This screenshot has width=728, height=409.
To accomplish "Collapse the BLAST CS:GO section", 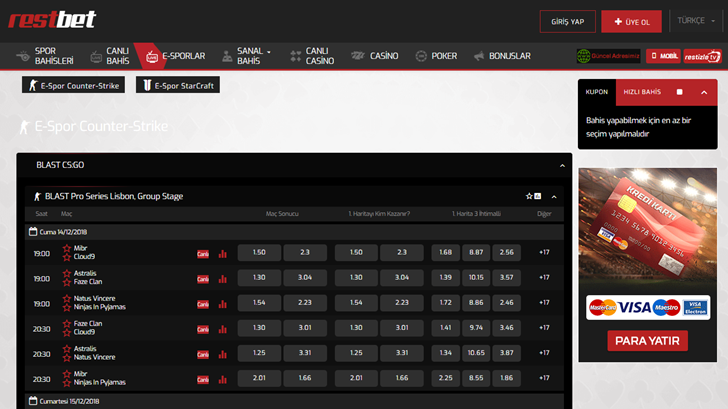I will [562, 165].
